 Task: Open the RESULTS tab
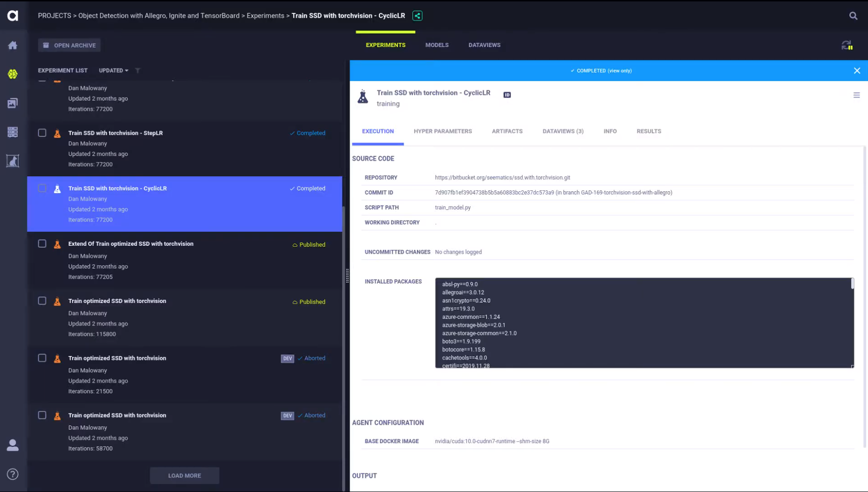point(649,132)
